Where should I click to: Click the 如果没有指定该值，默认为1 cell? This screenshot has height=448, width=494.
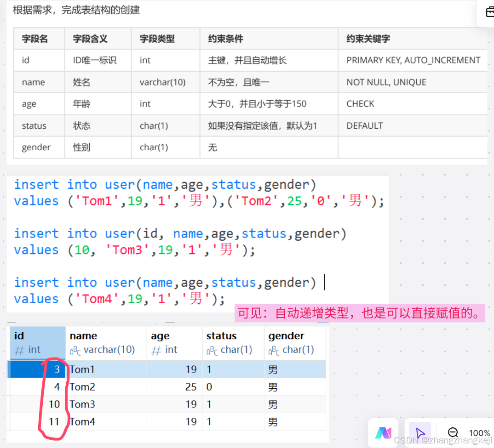pos(269,125)
